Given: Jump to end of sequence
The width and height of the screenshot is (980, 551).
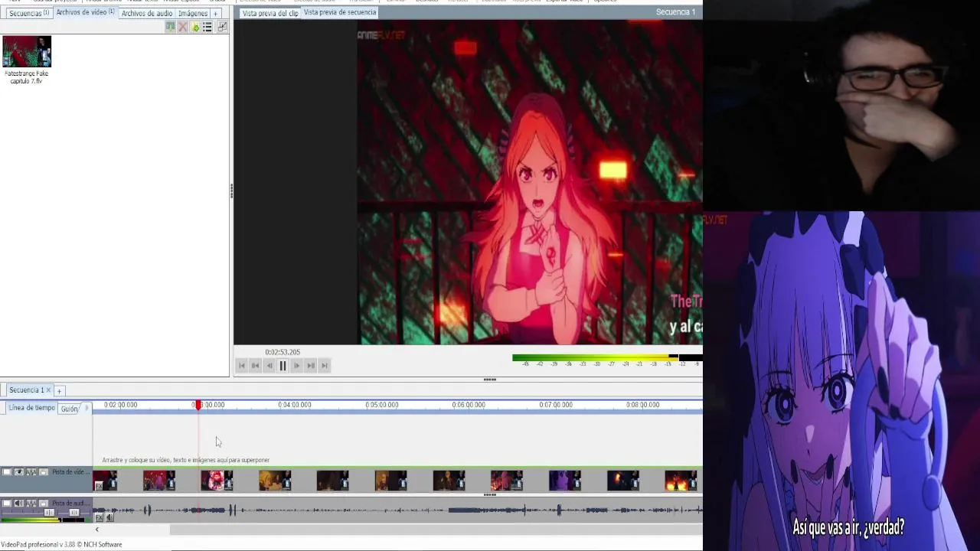Looking at the screenshot, I should 324,366.
